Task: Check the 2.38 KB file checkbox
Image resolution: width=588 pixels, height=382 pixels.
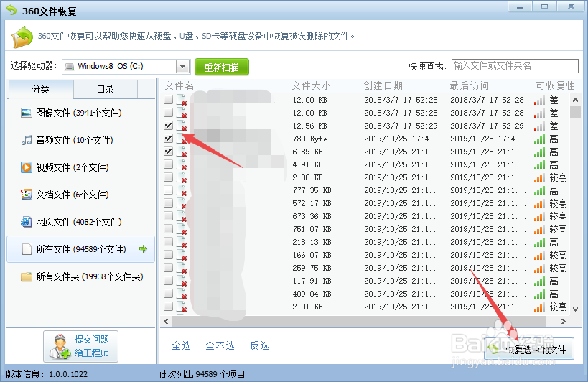Action: pyautogui.click(x=169, y=177)
